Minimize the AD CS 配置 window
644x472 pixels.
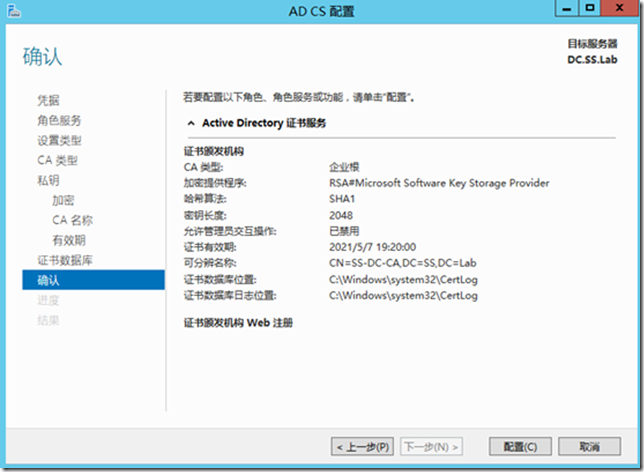567,8
